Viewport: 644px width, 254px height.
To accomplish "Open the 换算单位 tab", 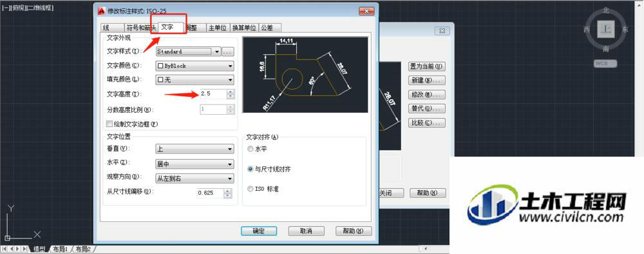I will pyautogui.click(x=244, y=28).
